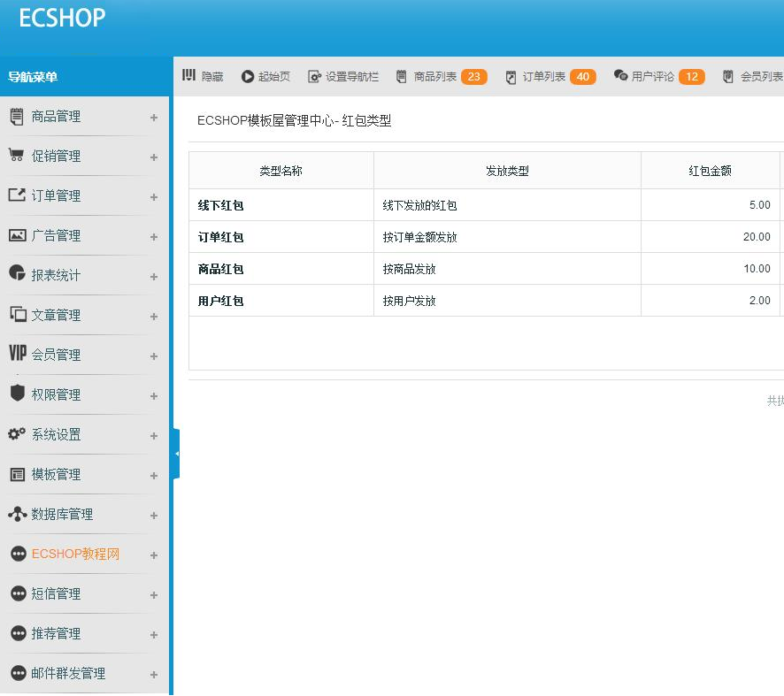Open the 广告管理 menu item
The width and height of the screenshot is (784, 696).
(56, 235)
